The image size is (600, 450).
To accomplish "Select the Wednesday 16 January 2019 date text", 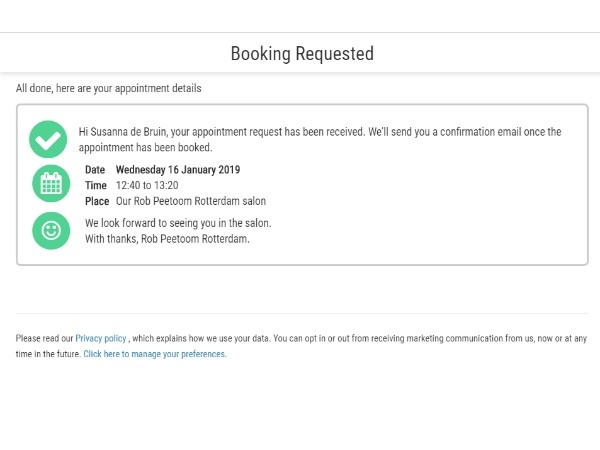I will (178, 170).
